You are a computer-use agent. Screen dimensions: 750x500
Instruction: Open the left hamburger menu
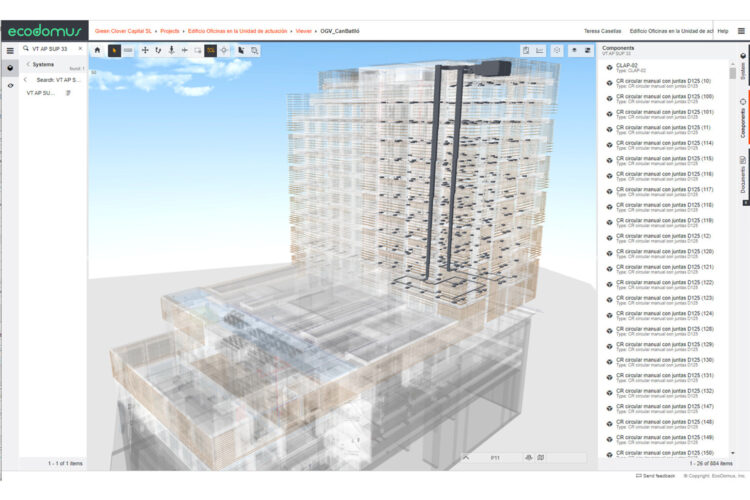(x=10, y=50)
